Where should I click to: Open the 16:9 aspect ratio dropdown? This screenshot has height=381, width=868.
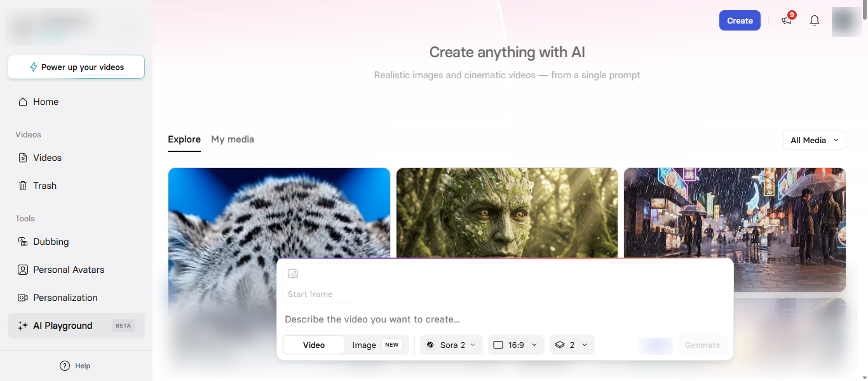pos(516,345)
